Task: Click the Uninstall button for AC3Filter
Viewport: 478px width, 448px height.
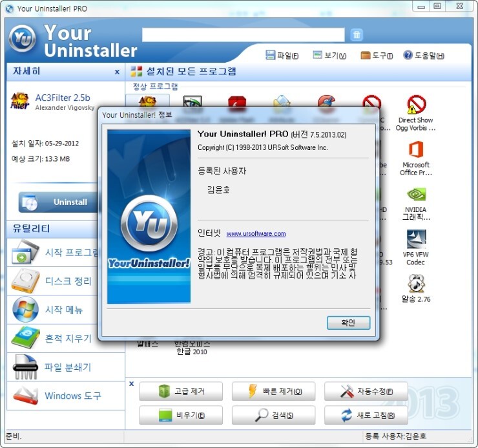Action: pyautogui.click(x=58, y=202)
